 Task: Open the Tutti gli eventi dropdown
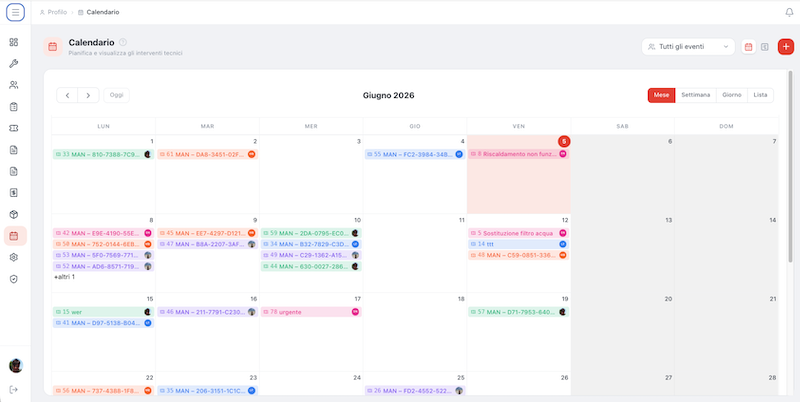688,47
